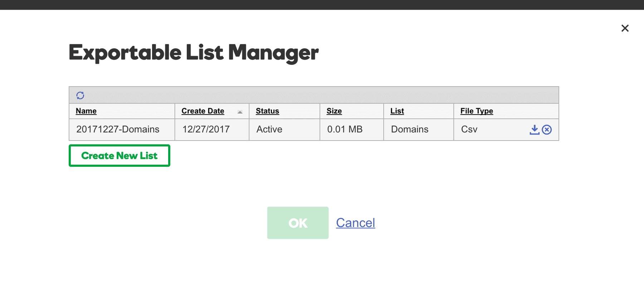
Task: Select the Domains list cell
Action: [x=419, y=130]
